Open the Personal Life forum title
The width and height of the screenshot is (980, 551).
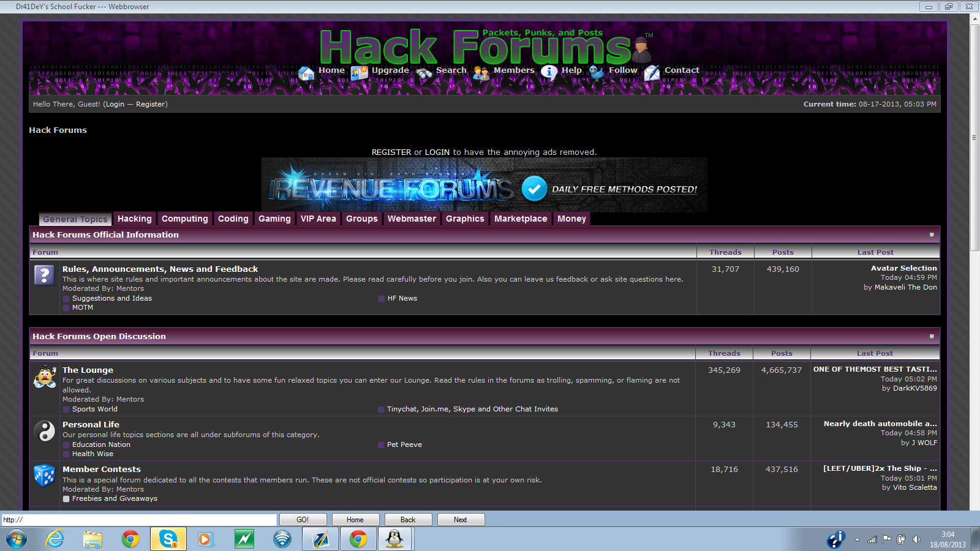(x=91, y=424)
